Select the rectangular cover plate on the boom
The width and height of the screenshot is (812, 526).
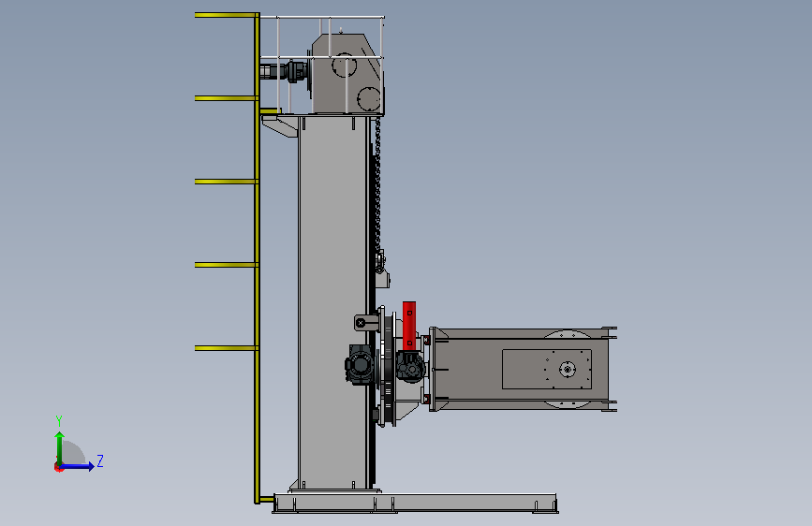547,369
